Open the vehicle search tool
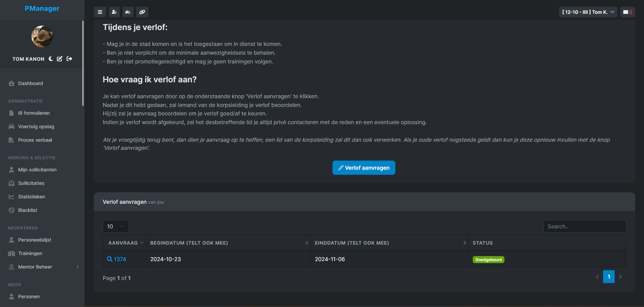The width and height of the screenshot is (644, 307). click(128, 12)
